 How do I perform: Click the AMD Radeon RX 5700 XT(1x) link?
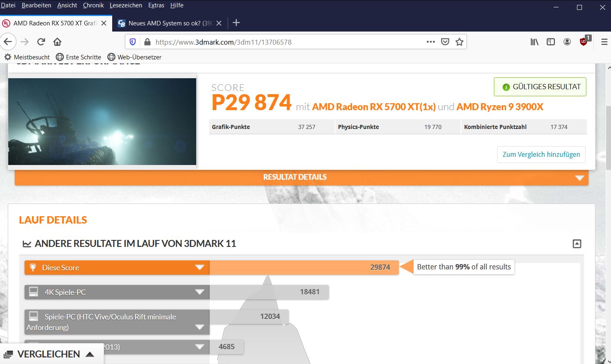click(x=374, y=107)
